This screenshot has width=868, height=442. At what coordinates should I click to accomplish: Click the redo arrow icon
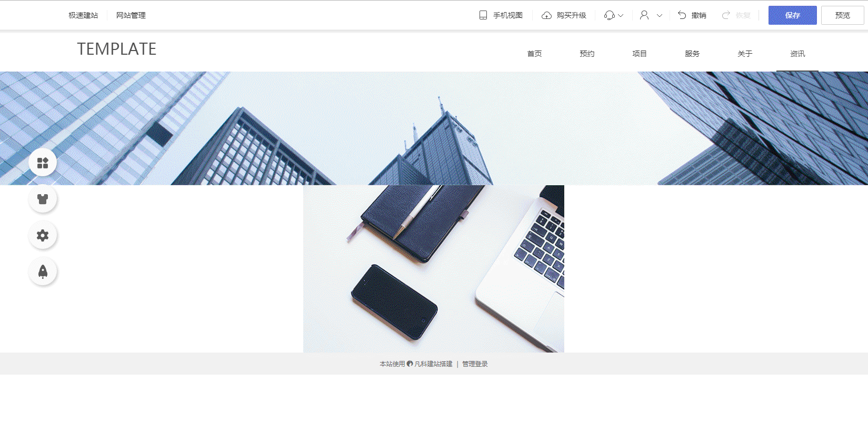(726, 15)
